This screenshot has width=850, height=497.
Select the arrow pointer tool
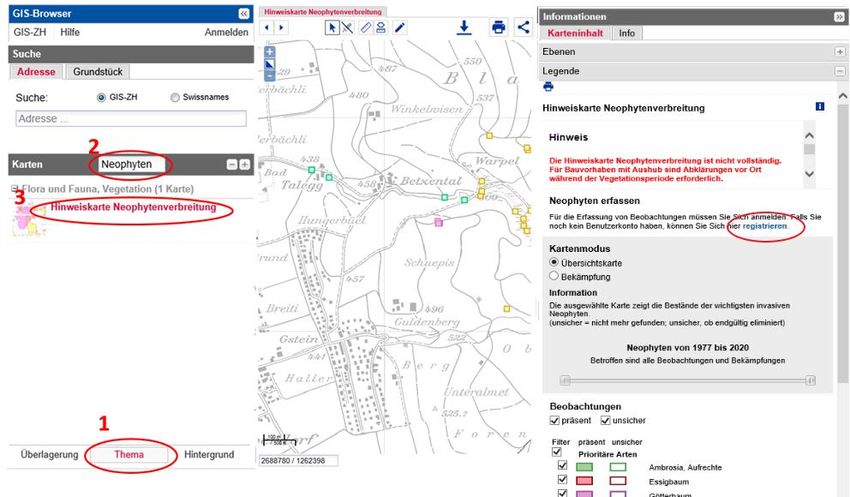click(x=332, y=28)
